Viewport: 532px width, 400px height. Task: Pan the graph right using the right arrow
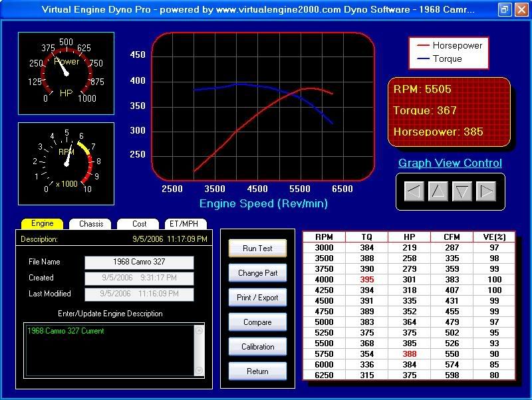pyautogui.click(x=487, y=192)
